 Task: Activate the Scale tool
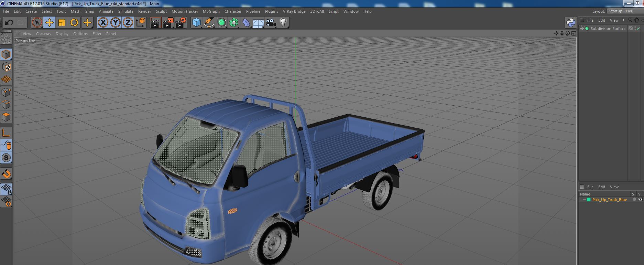tap(62, 23)
